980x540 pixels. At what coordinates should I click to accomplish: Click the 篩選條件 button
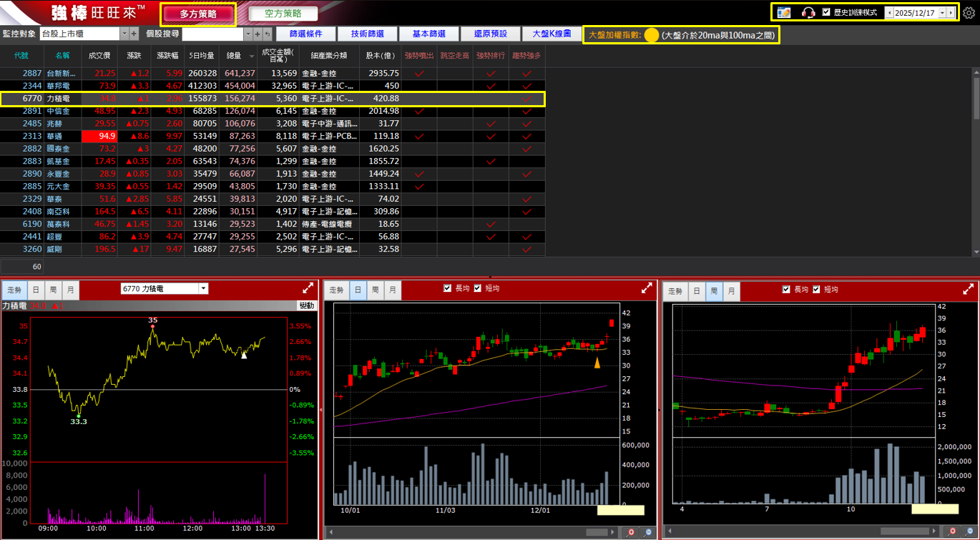(x=305, y=34)
